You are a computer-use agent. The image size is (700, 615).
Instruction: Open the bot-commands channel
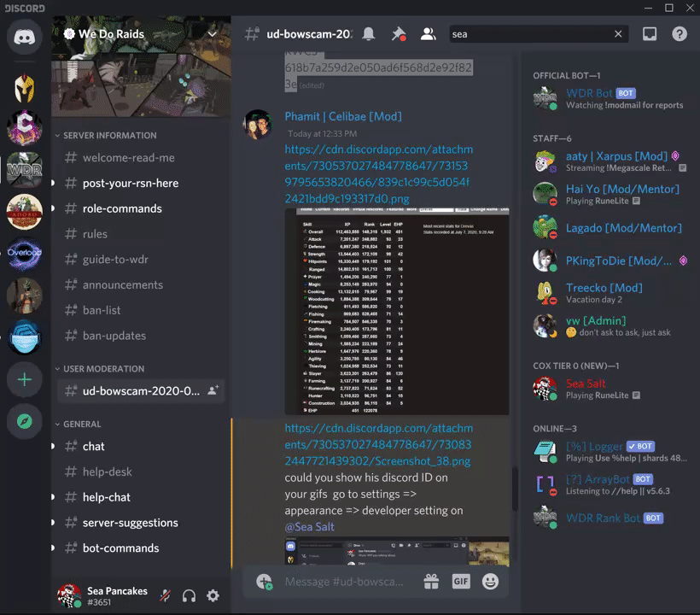pos(141,548)
